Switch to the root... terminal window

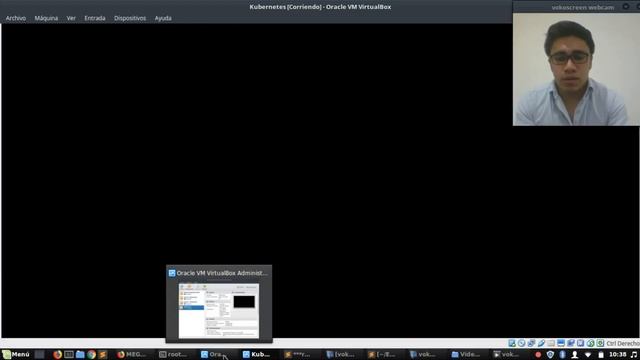(x=173, y=354)
